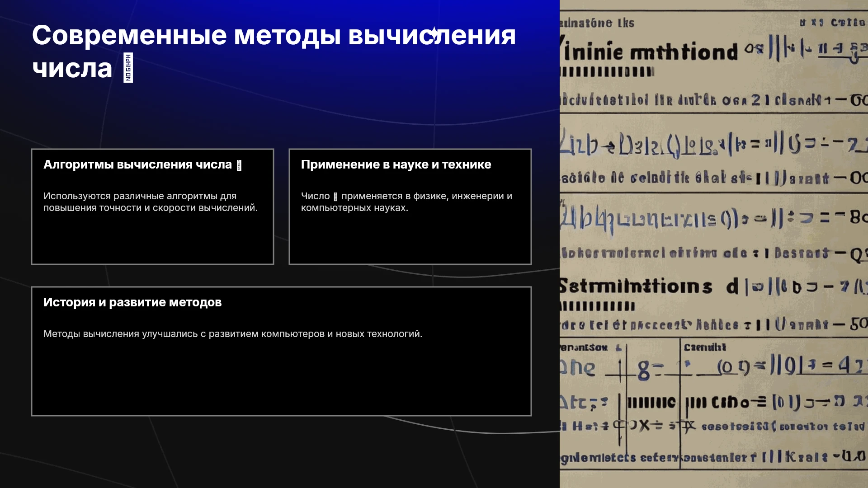Image resolution: width=868 pixels, height=488 pixels.
Task: Click the sparkle icon in the slide title
Action: tap(434, 34)
